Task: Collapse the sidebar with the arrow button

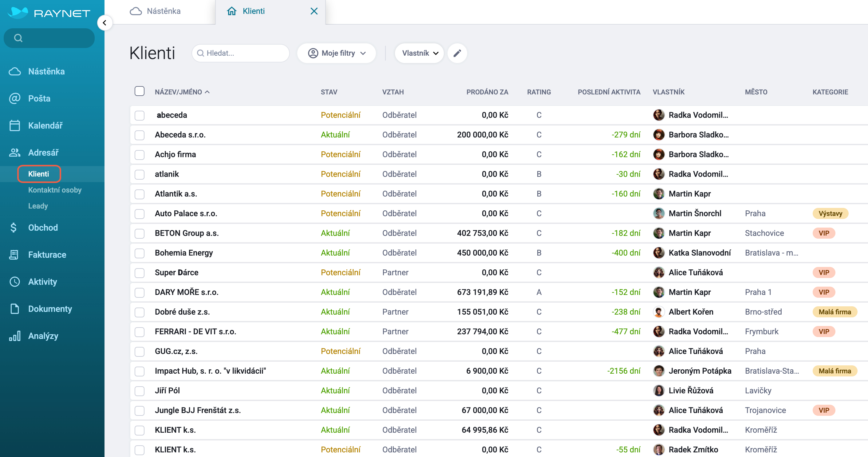Action: (x=105, y=22)
